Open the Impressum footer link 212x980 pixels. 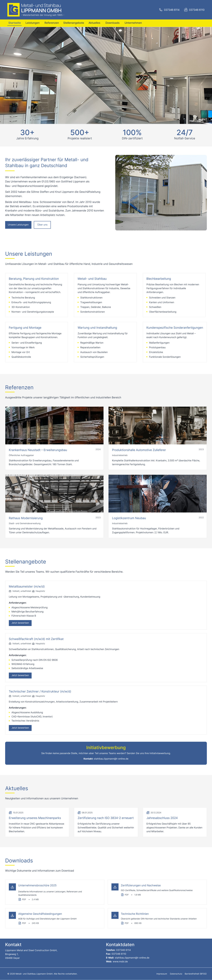click(162, 974)
